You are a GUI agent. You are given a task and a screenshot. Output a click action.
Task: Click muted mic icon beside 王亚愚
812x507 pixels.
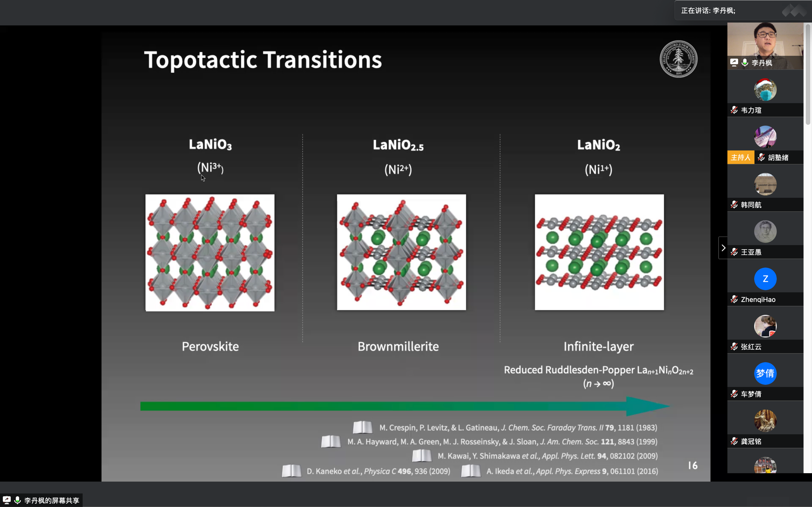[734, 252]
